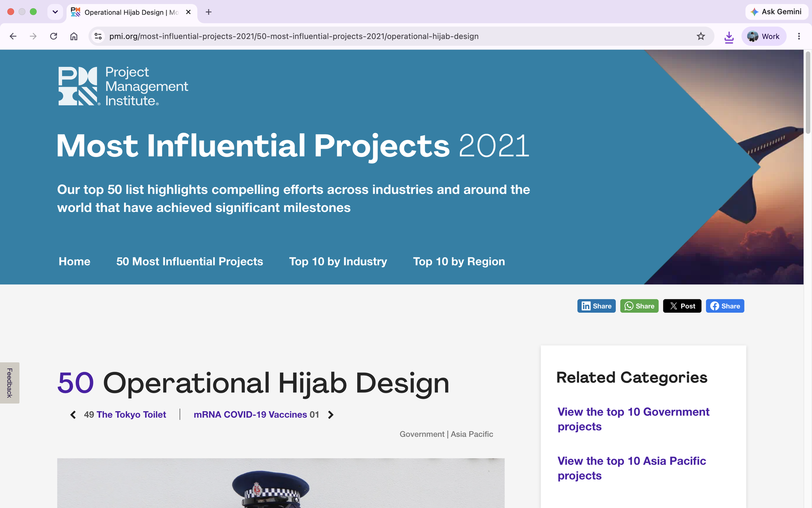Screen dimensions: 812x508
Task: Open mRNA COVID-19 Vaccines project link
Action: click(x=250, y=415)
